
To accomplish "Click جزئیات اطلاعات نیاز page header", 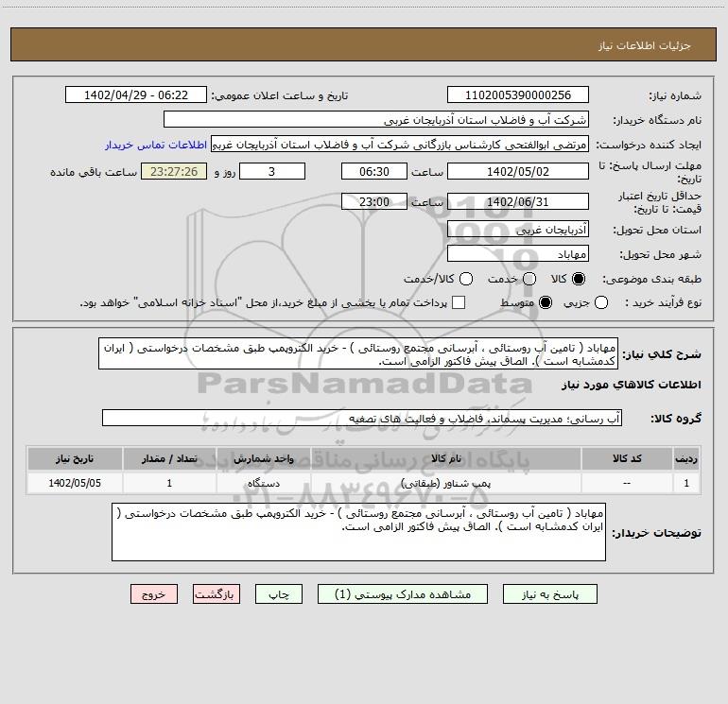I will click(x=645, y=45).
